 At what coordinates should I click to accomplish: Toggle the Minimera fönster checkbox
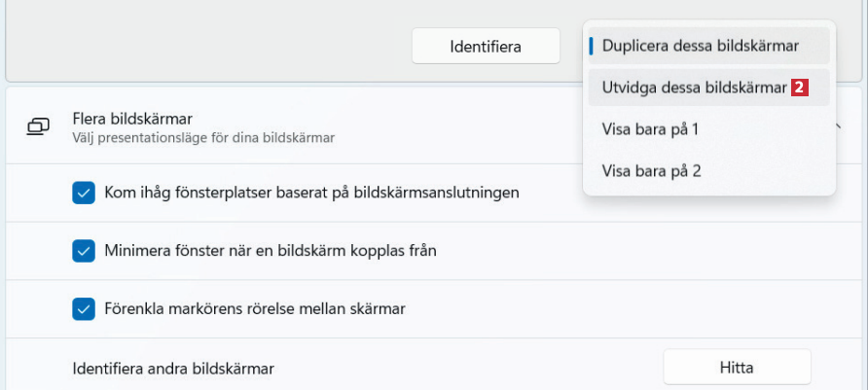coord(84,251)
